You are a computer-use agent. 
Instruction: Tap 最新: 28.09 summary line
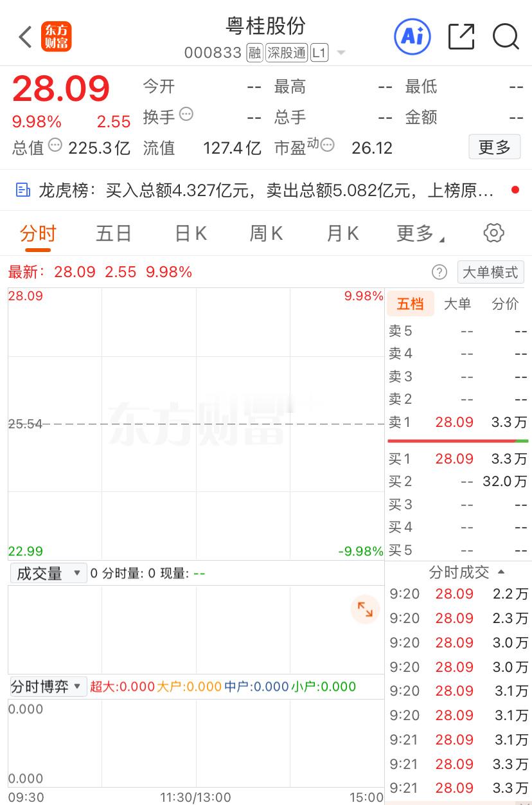(100, 272)
